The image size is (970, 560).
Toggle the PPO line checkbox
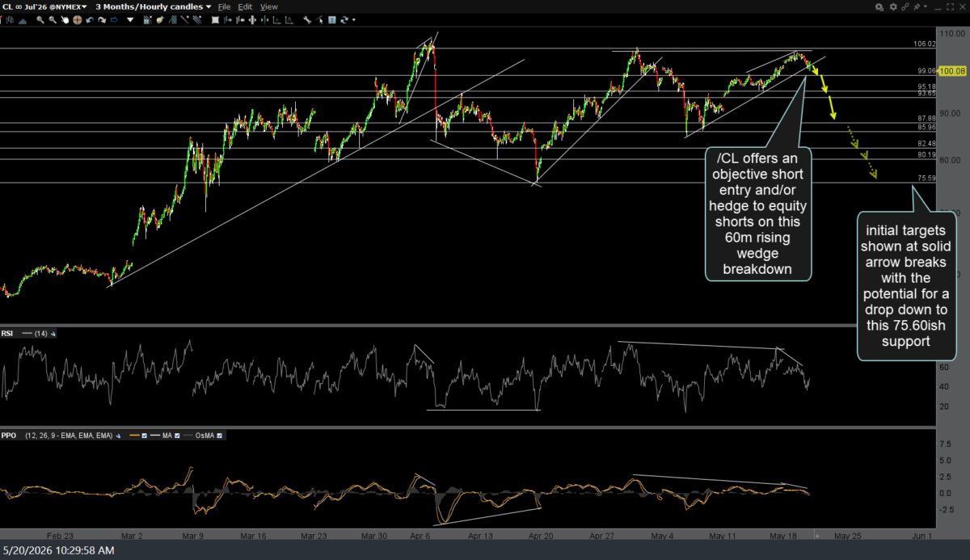[144, 436]
